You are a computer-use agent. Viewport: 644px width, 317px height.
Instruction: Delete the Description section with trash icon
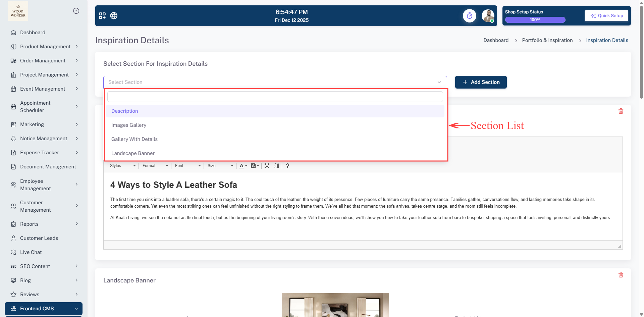(621, 111)
